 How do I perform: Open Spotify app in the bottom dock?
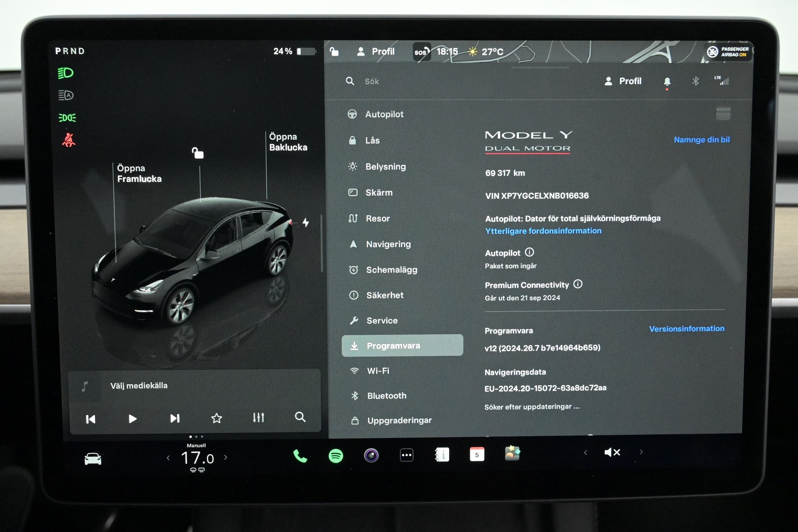tap(335, 455)
